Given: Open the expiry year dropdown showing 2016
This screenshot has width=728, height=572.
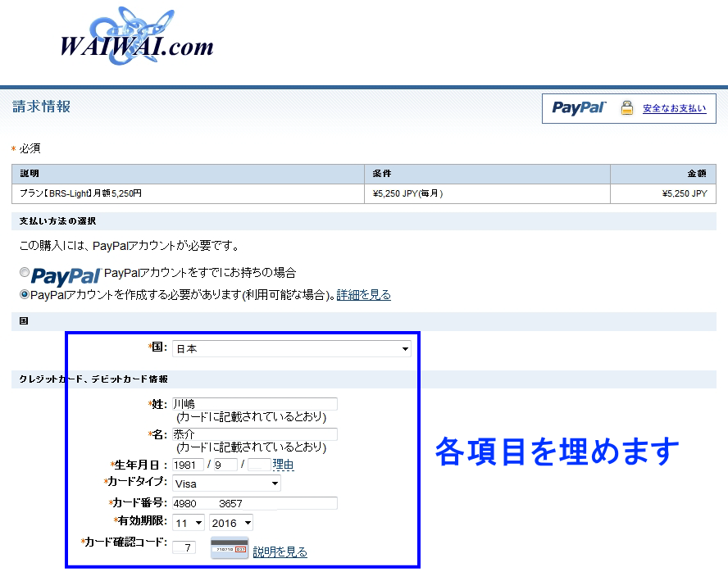Looking at the screenshot, I should point(230,523).
